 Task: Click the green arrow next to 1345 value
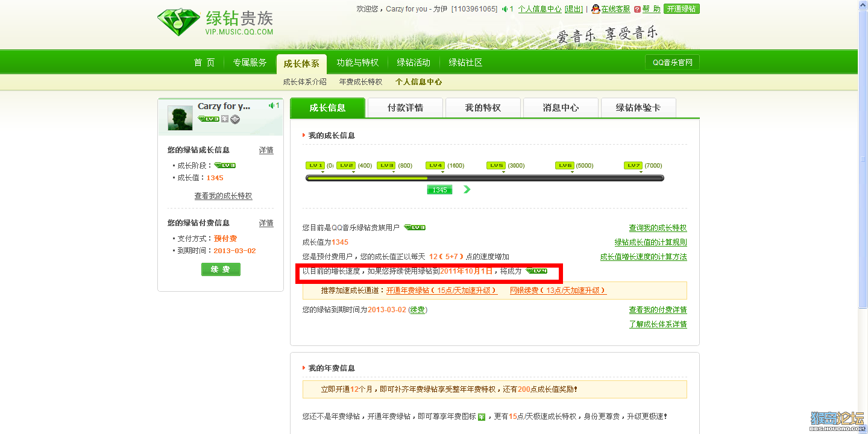pyautogui.click(x=467, y=189)
